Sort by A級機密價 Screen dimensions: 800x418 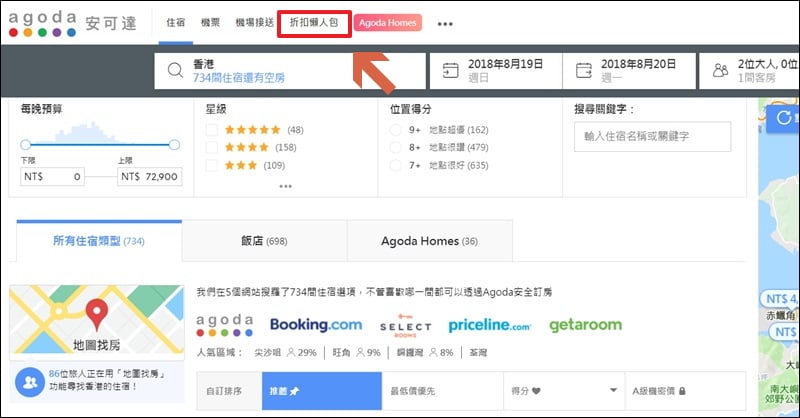click(685, 391)
